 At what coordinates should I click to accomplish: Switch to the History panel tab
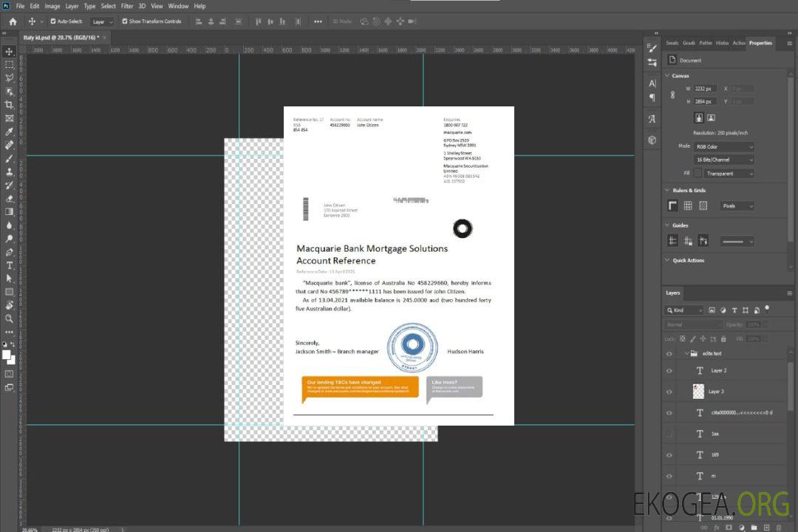point(722,43)
